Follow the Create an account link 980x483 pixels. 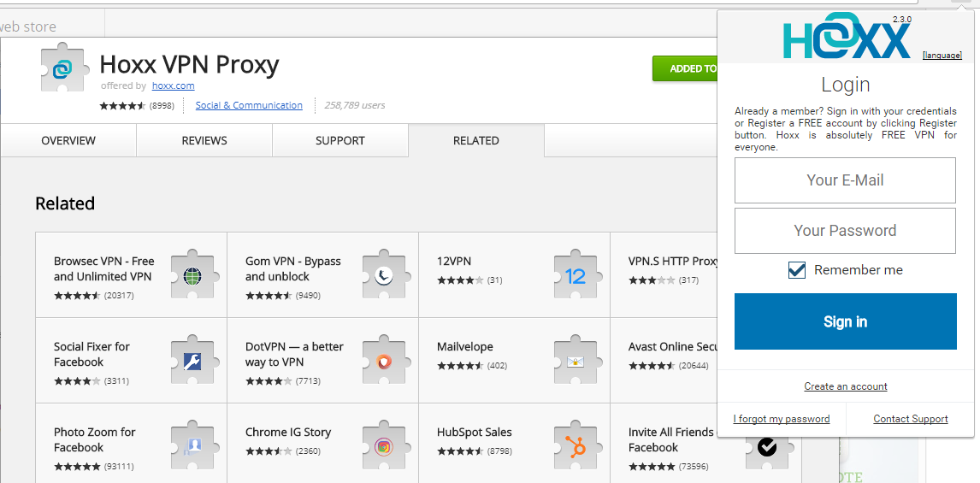(845, 386)
